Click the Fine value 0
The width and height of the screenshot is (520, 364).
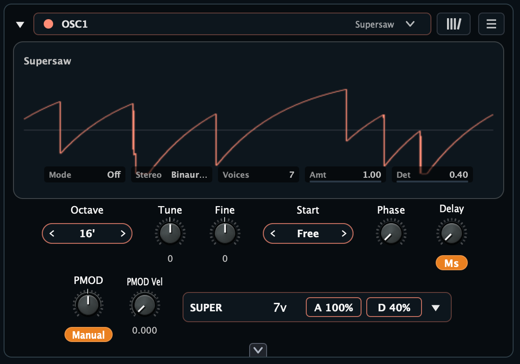pyautogui.click(x=225, y=259)
